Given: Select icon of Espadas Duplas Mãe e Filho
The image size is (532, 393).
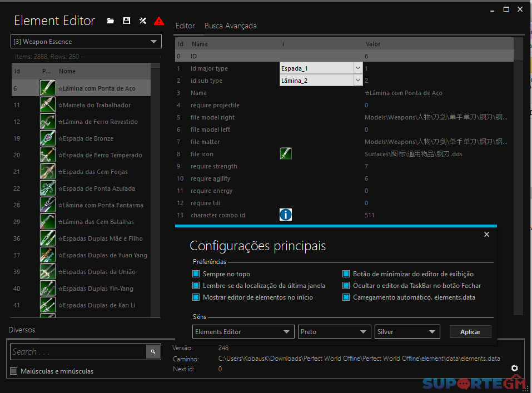Looking at the screenshot, I should click(47, 238).
